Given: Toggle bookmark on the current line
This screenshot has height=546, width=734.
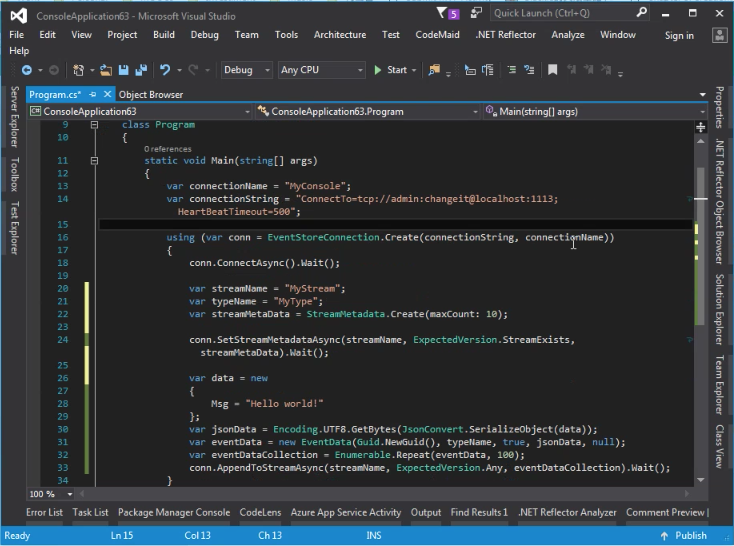Looking at the screenshot, I should pos(553,70).
